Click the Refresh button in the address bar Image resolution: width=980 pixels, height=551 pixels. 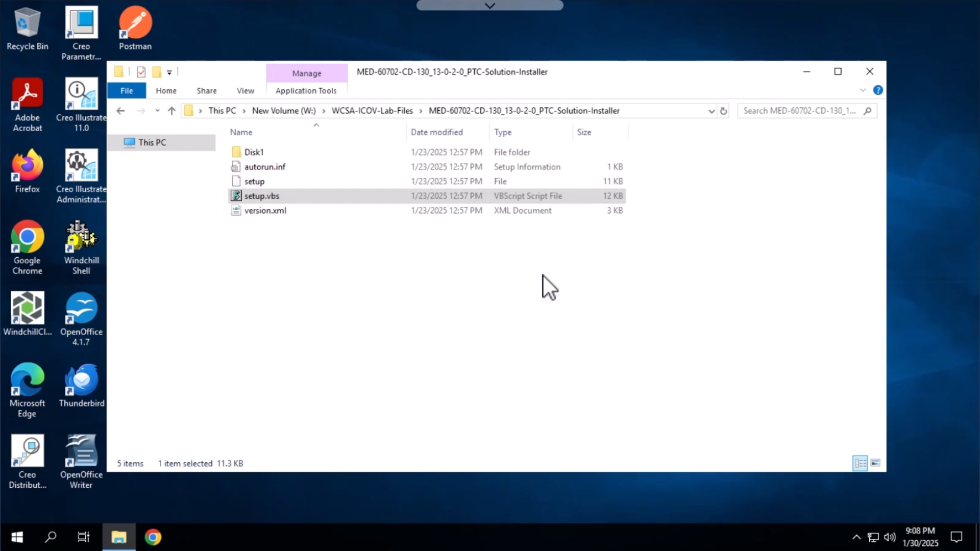pos(723,111)
